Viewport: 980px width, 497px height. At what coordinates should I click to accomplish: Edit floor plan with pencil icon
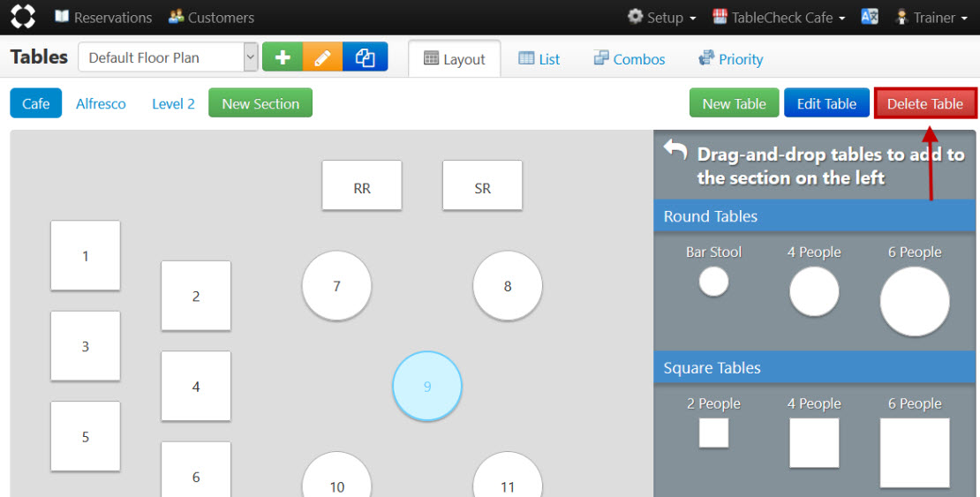coord(322,57)
